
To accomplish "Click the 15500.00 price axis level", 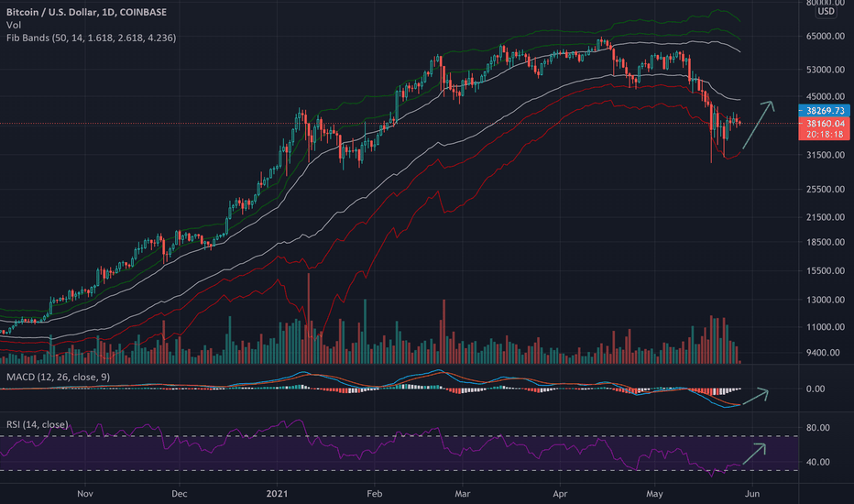I will [x=826, y=271].
